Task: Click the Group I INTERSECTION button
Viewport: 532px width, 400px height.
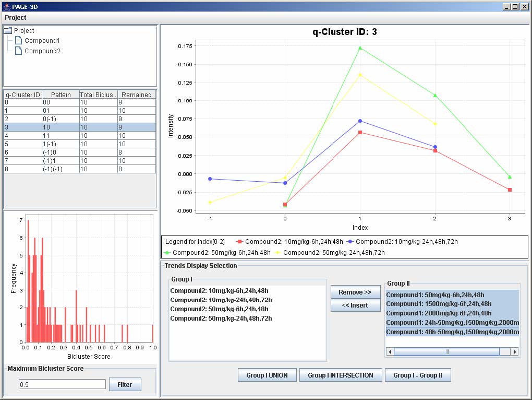Action: tap(341, 375)
